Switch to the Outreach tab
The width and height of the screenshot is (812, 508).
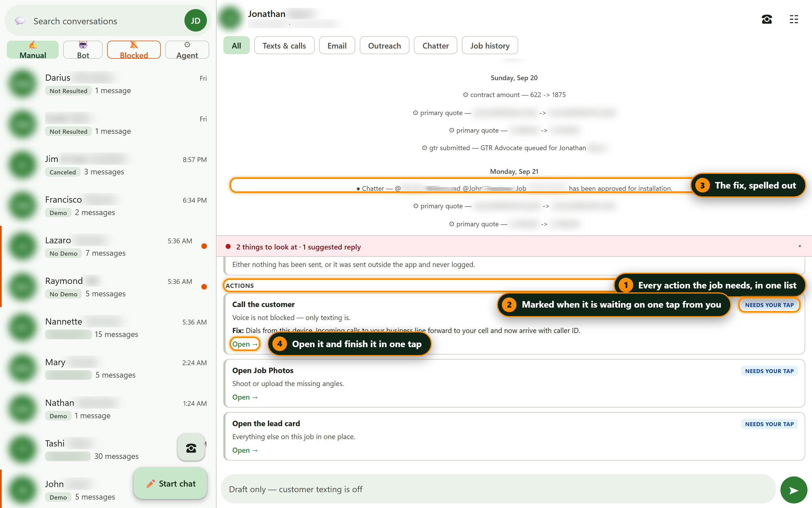(385, 45)
